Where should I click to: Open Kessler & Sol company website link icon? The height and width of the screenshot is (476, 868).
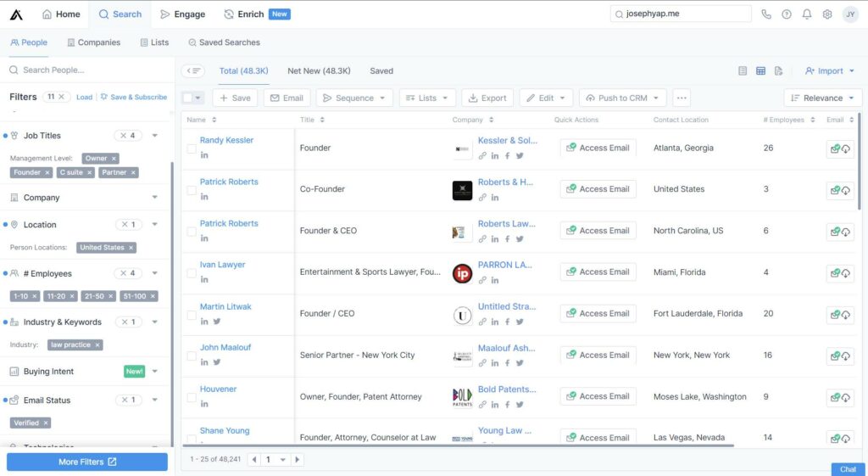(x=482, y=156)
